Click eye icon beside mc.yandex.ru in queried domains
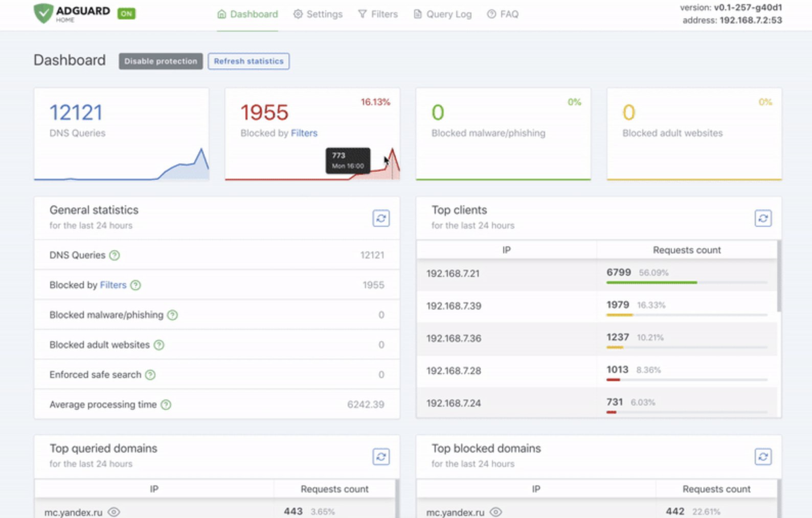The width and height of the screenshot is (812, 518). tap(114, 512)
